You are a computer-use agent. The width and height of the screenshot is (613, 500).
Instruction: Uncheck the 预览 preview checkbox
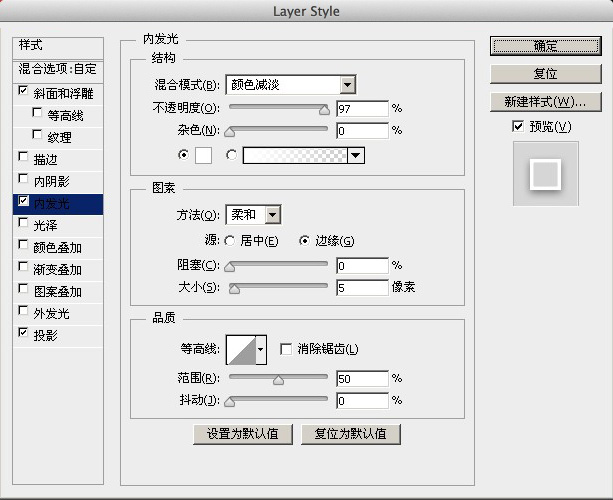pyautogui.click(x=518, y=126)
